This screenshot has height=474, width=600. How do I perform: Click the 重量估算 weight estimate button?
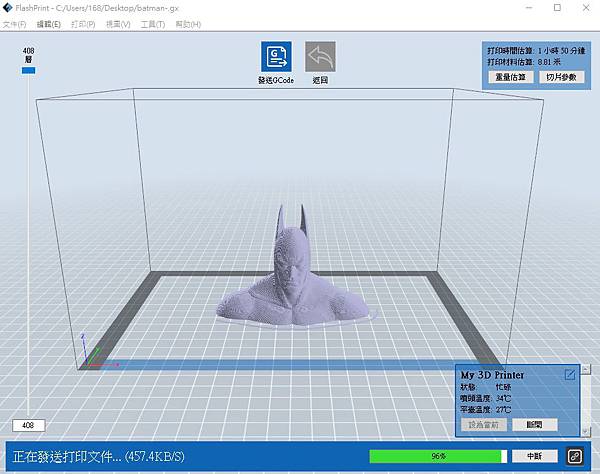tap(511, 77)
